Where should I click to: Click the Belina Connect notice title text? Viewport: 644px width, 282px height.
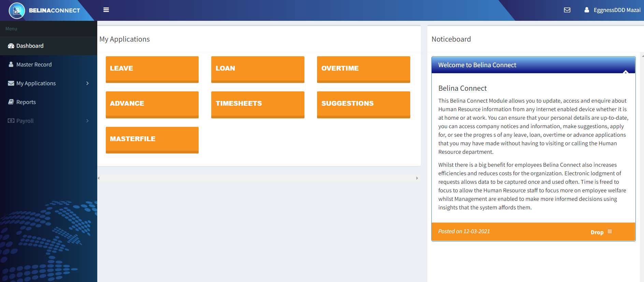[x=462, y=88]
